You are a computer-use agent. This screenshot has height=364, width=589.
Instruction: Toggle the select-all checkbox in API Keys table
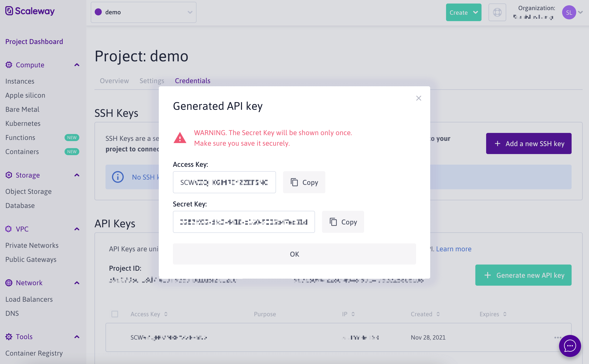pos(115,314)
